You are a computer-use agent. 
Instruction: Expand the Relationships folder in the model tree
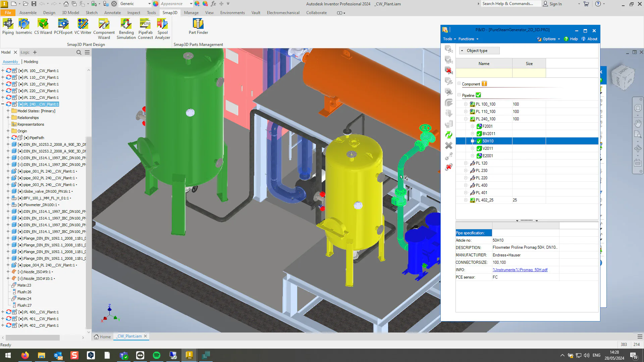coord(8,118)
